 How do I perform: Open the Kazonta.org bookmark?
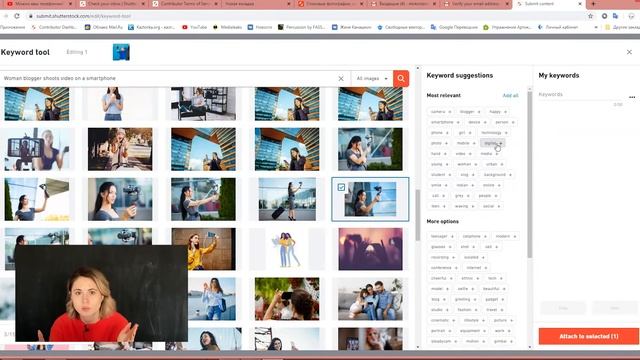point(151,27)
